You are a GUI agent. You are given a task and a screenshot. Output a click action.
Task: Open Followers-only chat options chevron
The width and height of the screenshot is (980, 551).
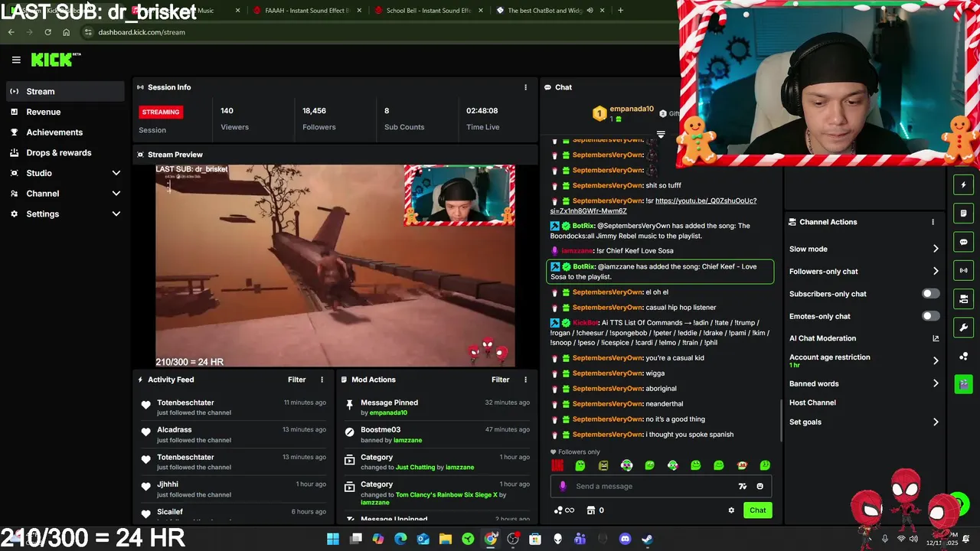936,271
